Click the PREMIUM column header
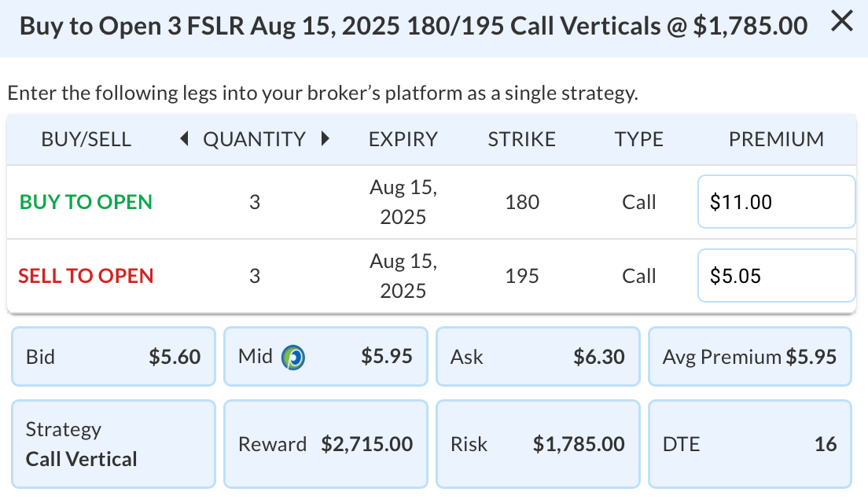The image size is (868, 503). tap(776, 139)
